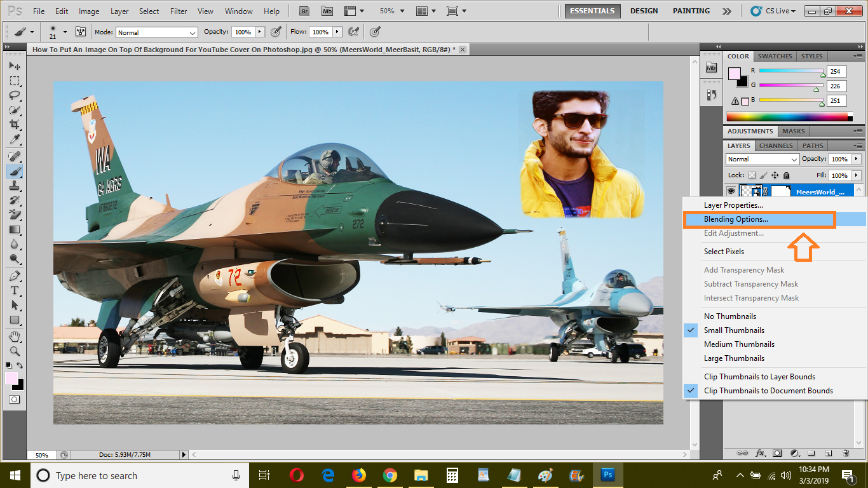Screen dimensions: 868x488
Task: Select the Clone Stamp tool
Action: (15, 186)
